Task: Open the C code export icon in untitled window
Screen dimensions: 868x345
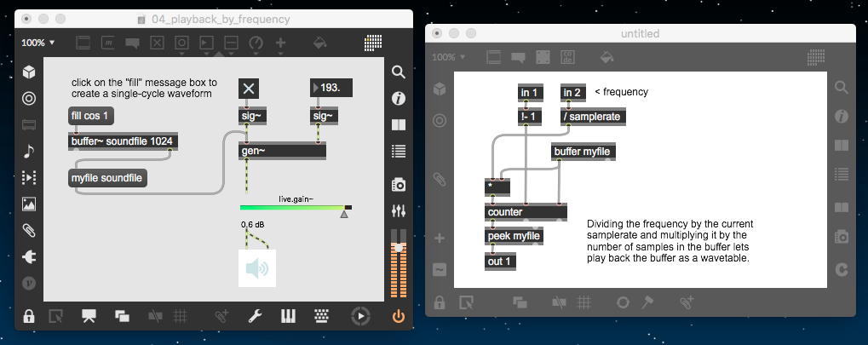Action: (x=841, y=270)
